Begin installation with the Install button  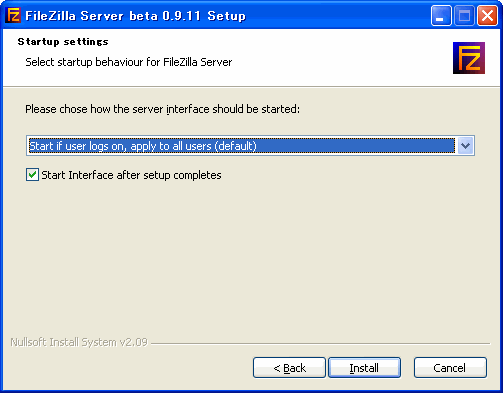tap(364, 368)
